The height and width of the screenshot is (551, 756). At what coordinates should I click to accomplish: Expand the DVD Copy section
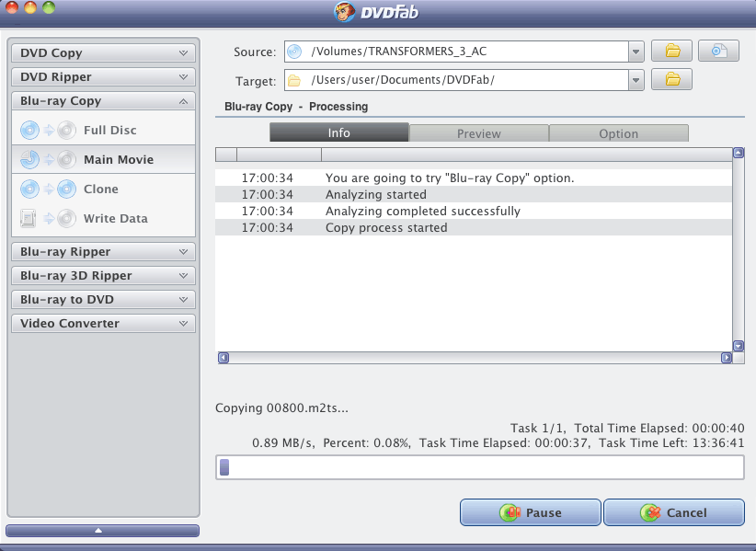103,52
